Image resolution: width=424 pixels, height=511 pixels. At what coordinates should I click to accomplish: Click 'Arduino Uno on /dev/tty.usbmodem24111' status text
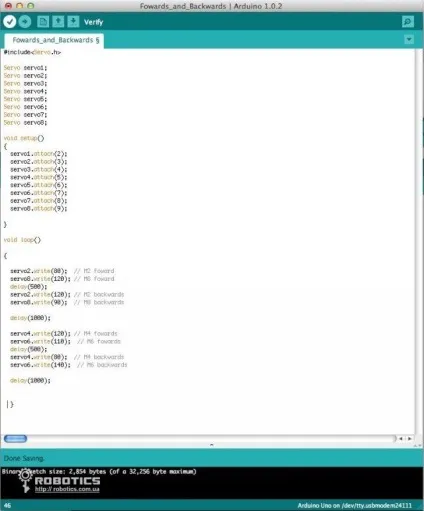pos(355,506)
